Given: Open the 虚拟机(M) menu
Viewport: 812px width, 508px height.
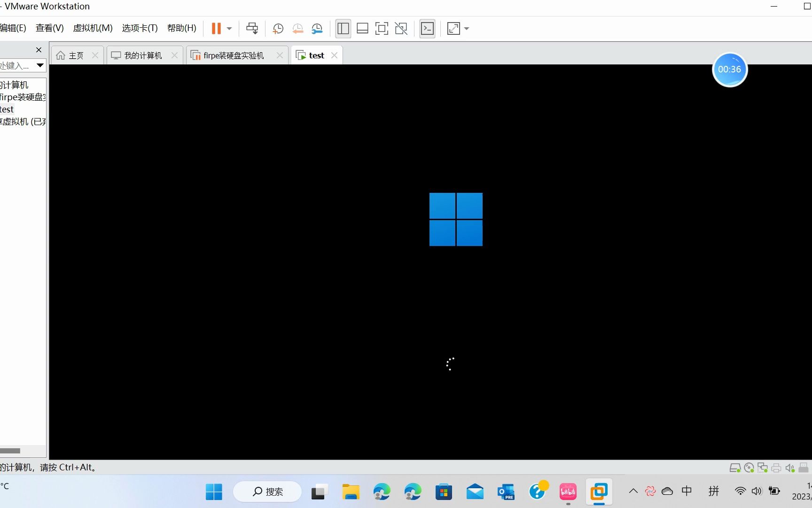Looking at the screenshot, I should click(x=92, y=28).
